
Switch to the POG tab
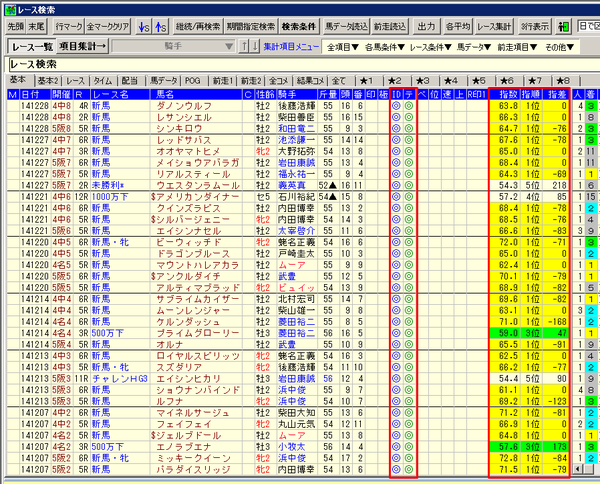click(192, 81)
